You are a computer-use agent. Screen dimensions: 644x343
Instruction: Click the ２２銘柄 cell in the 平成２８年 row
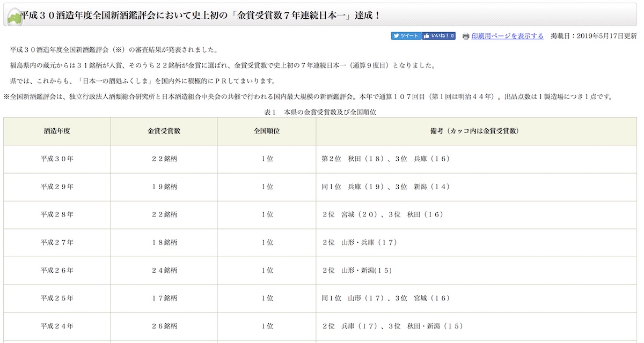click(x=164, y=215)
